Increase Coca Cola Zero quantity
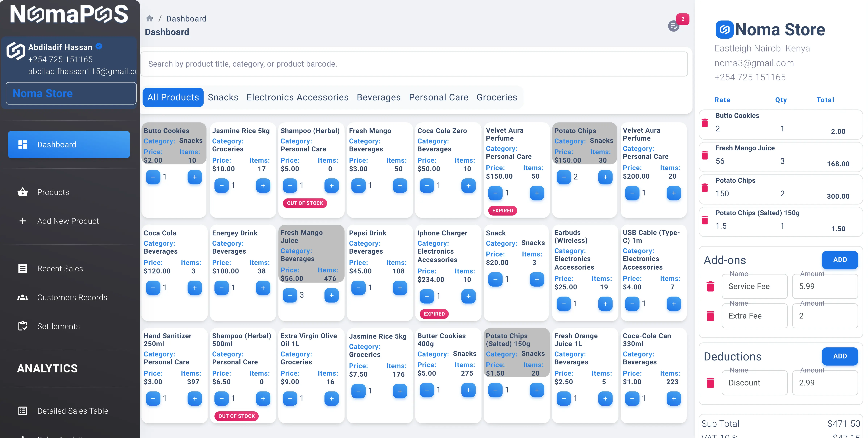Image resolution: width=868 pixels, height=438 pixels. (x=468, y=185)
